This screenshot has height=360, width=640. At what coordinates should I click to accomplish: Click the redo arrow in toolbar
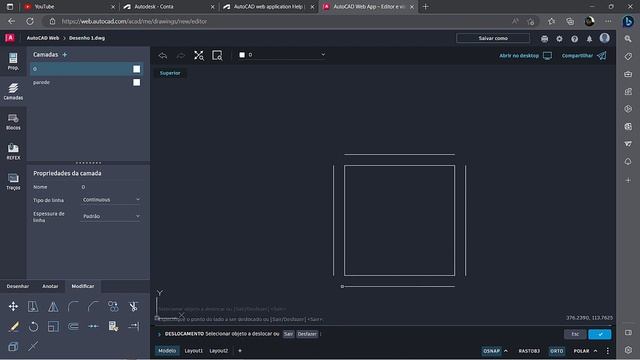pyautogui.click(x=181, y=56)
